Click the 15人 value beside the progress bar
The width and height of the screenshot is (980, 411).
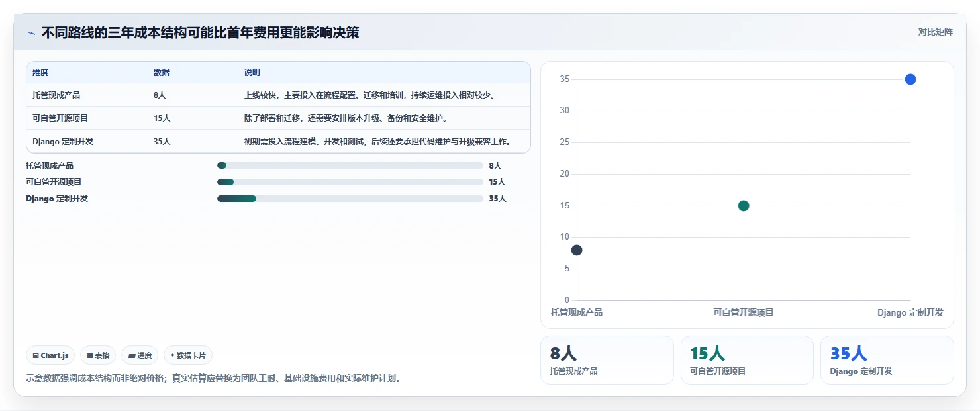coord(497,182)
